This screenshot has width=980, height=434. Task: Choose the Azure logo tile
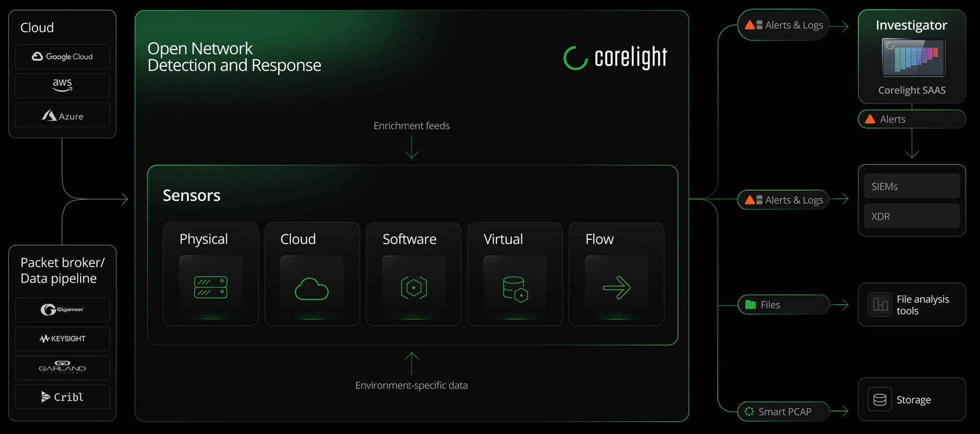tap(62, 115)
